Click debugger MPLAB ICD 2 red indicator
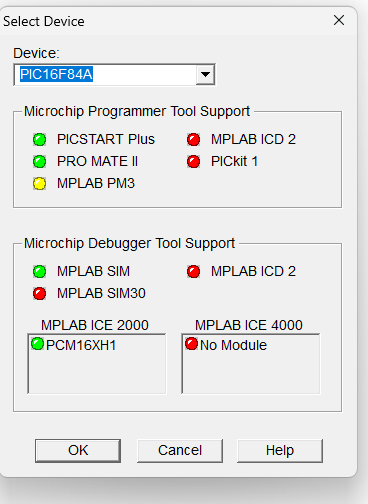The height and width of the screenshot is (504, 368). coord(193,271)
